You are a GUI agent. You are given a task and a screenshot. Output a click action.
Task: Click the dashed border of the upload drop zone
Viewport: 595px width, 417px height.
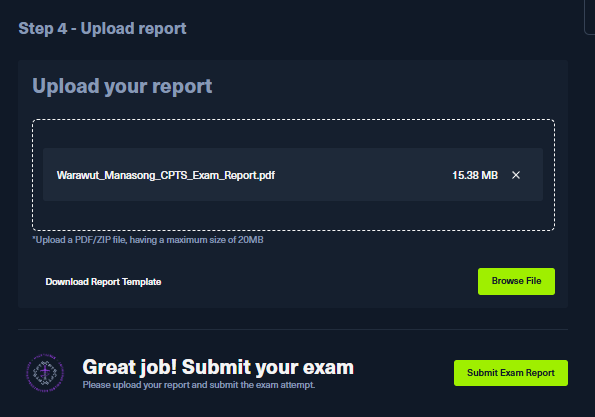click(293, 120)
